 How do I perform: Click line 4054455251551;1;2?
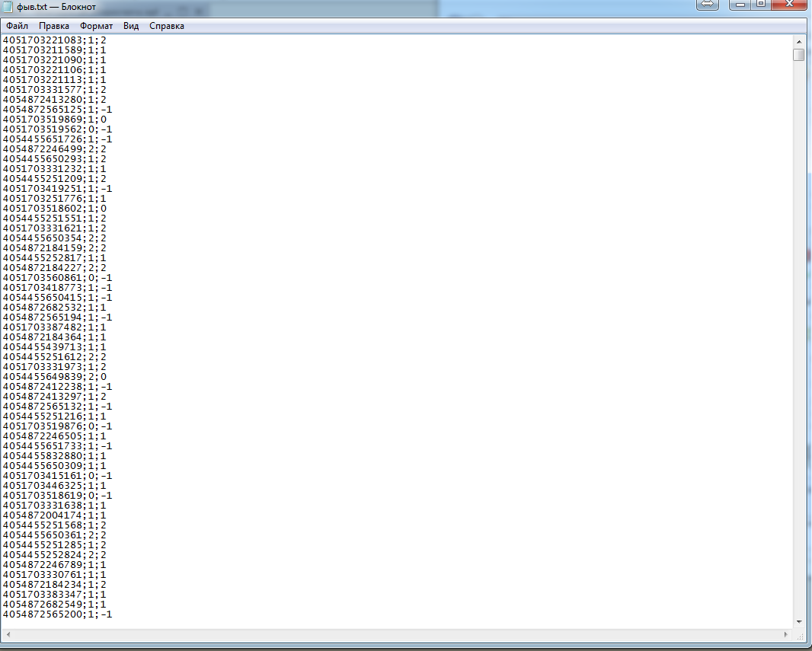[x=54, y=218]
